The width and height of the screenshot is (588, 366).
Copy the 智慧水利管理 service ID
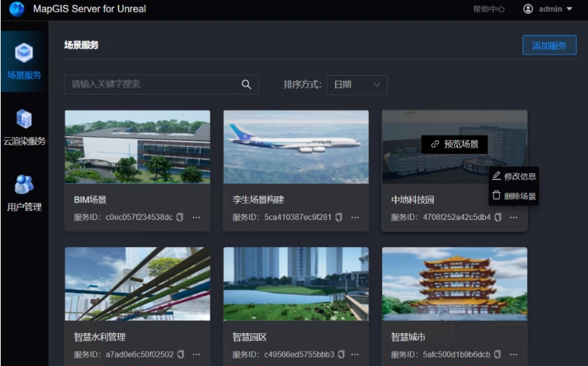point(181,355)
